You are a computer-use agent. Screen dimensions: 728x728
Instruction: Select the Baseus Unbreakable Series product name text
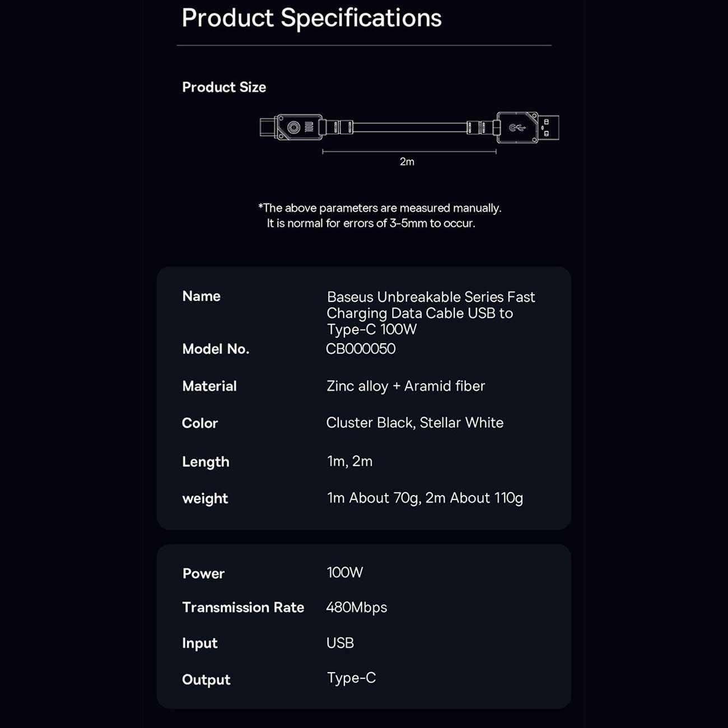(430, 312)
